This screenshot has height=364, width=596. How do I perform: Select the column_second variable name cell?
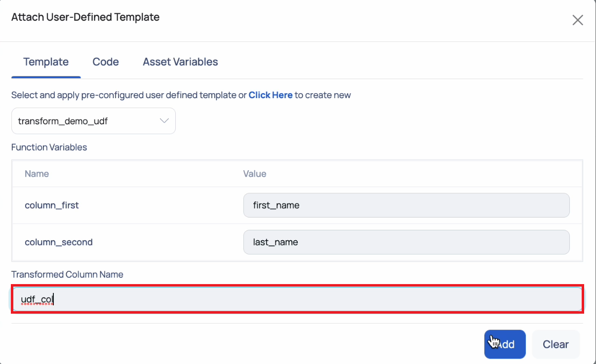coord(59,242)
